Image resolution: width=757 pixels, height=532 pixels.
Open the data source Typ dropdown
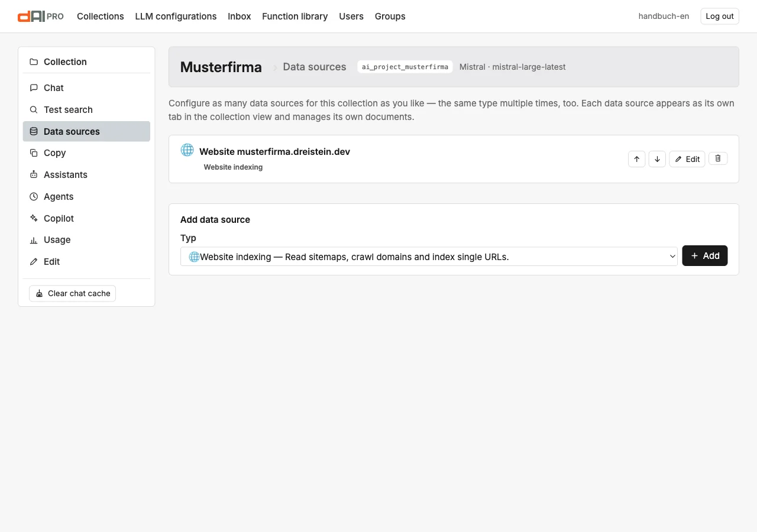[429, 257]
